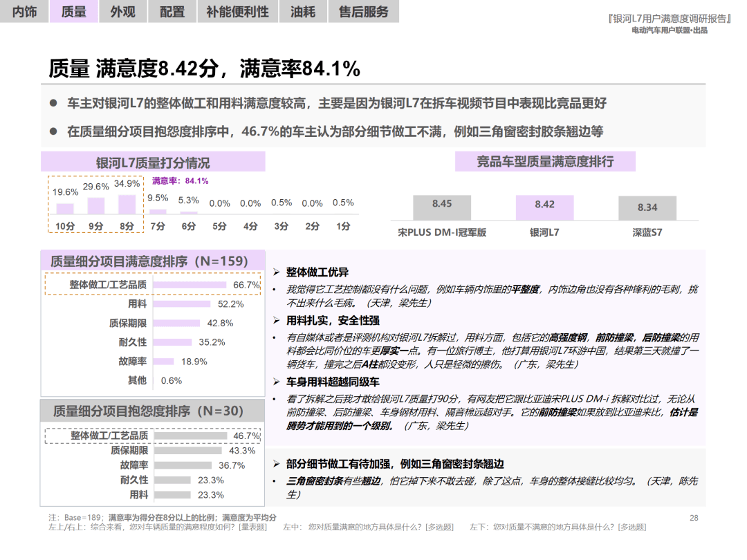Click the 故障率 18.9% satisfaction value
Viewport: 747px width, 560px height.
(x=194, y=362)
